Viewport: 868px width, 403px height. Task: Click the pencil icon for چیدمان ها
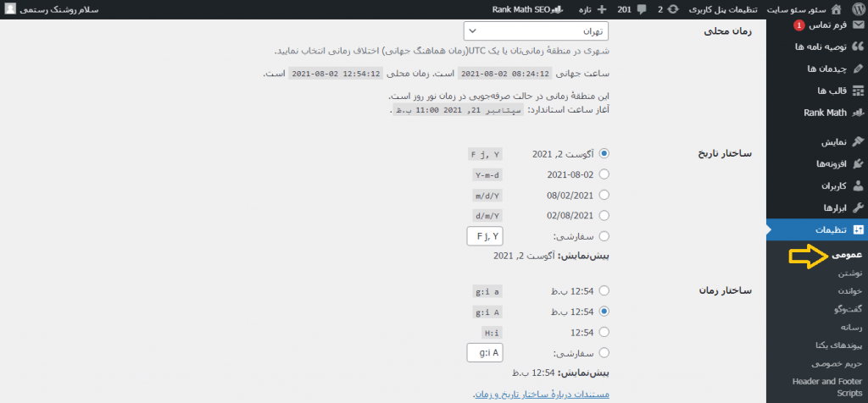[858, 69]
